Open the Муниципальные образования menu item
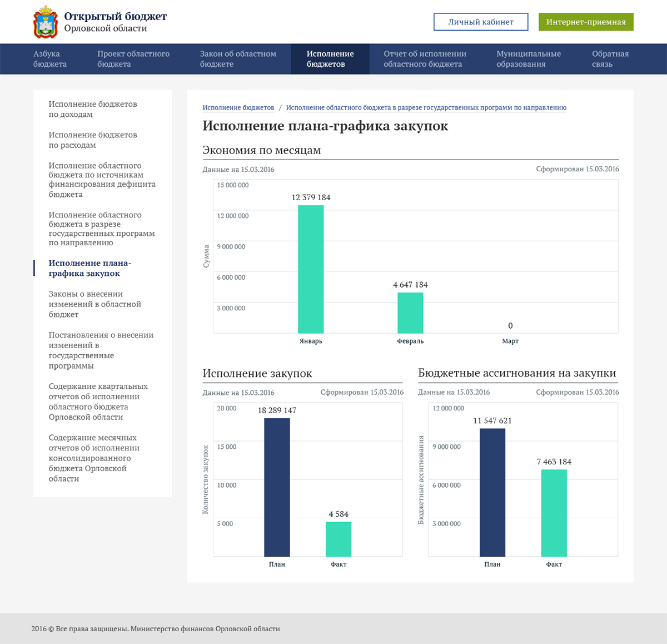This screenshot has height=644, width=667. 528,59
